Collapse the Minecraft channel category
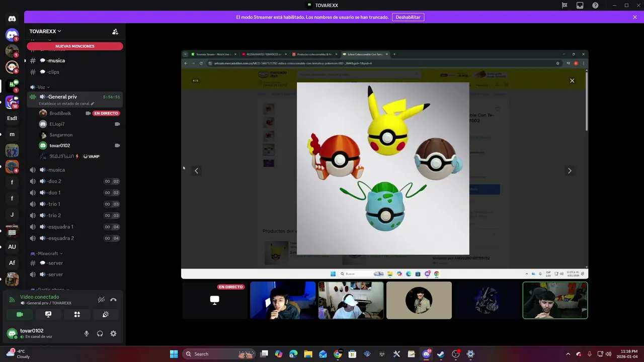 [x=46, y=253]
